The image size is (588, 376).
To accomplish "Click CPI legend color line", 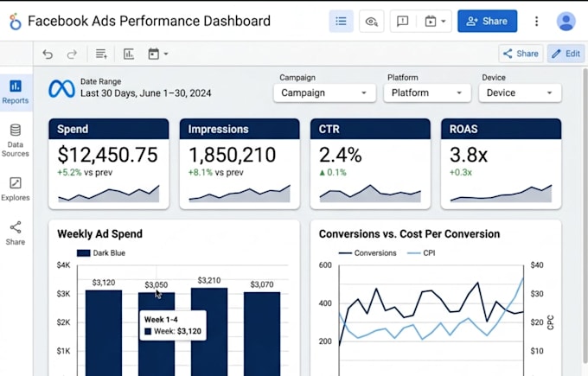I will point(413,253).
